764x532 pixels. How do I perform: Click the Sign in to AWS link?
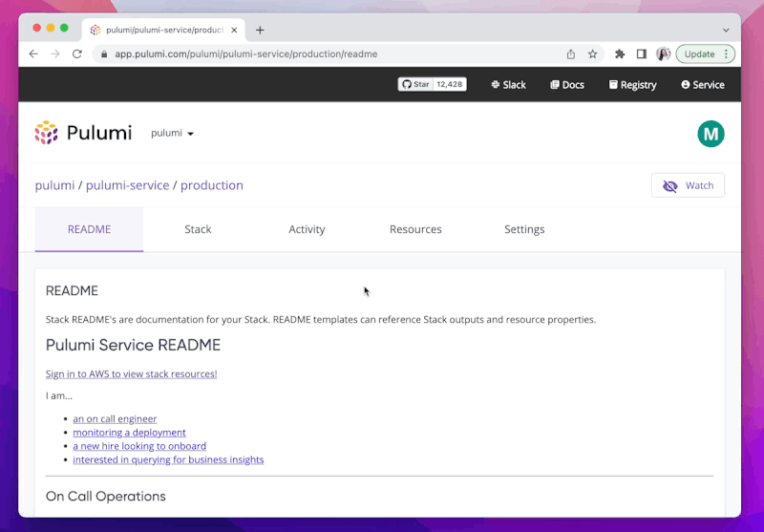132,373
